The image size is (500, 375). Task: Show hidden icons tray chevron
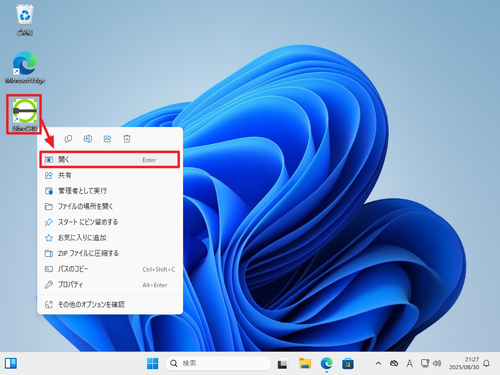tap(378, 363)
